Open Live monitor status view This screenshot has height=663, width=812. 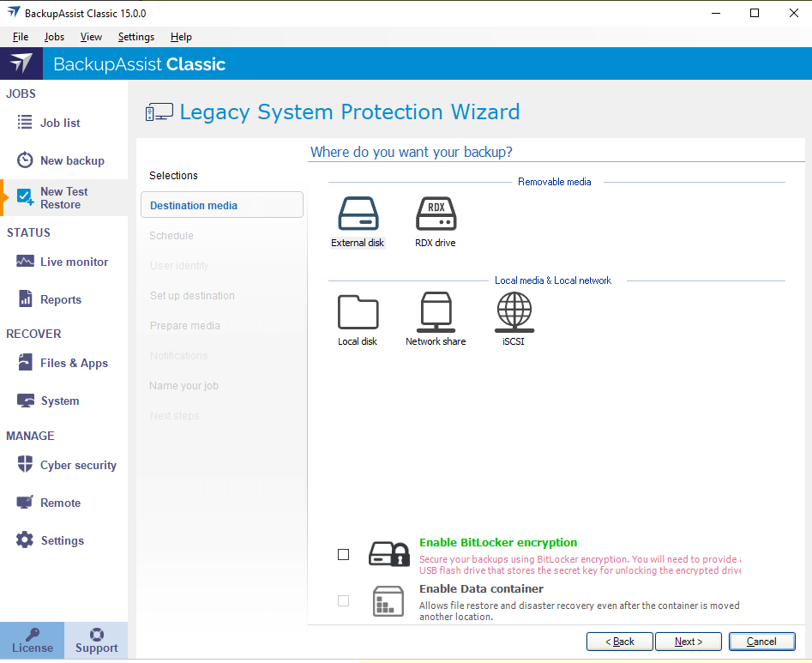tap(74, 262)
